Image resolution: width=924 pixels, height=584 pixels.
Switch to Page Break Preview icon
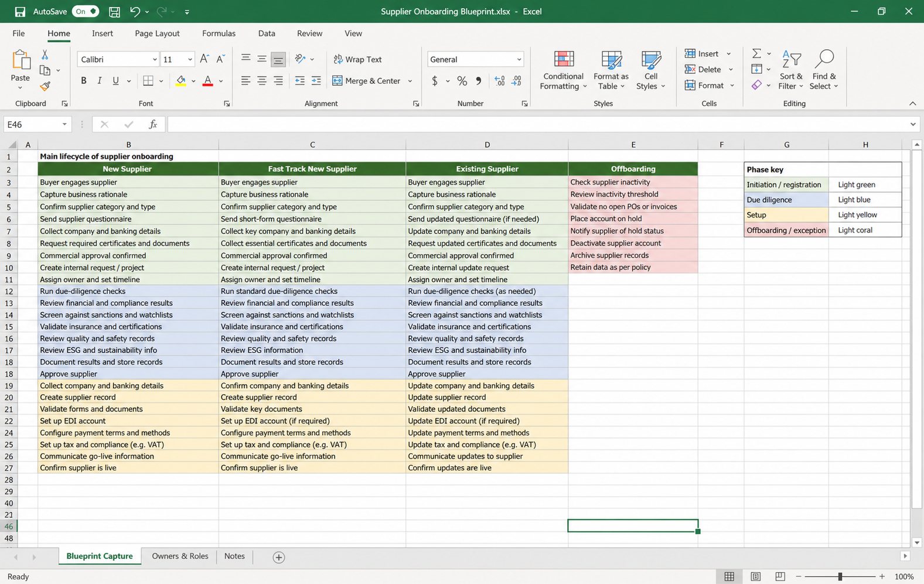(x=780, y=577)
